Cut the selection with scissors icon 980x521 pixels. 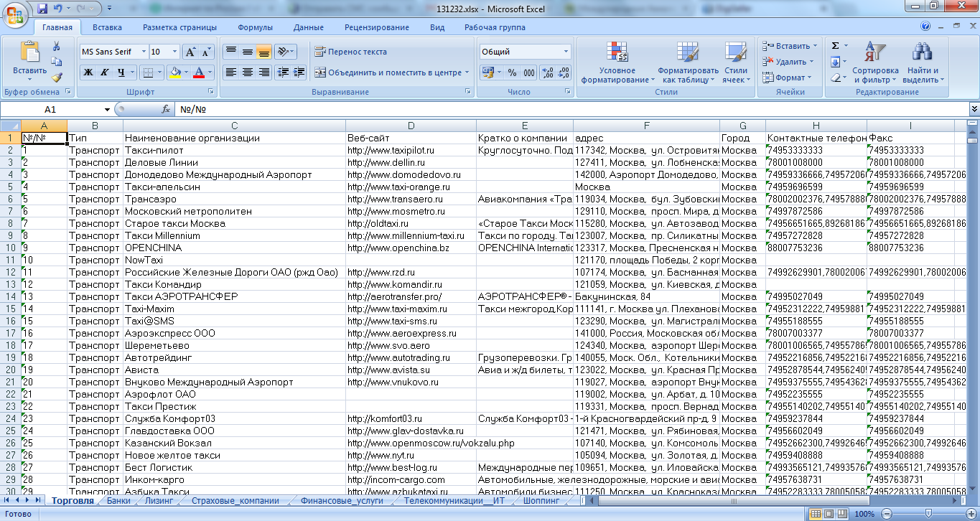(x=57, y=46)
